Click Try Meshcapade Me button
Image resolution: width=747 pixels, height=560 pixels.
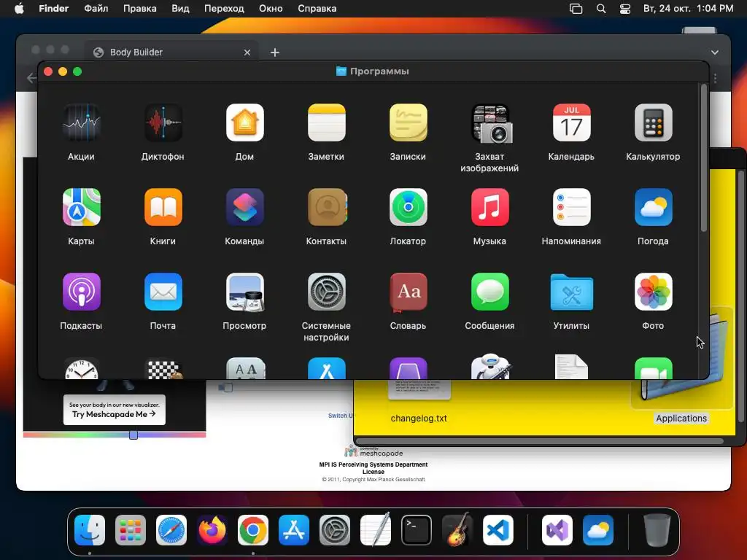[x=115, y=410]
